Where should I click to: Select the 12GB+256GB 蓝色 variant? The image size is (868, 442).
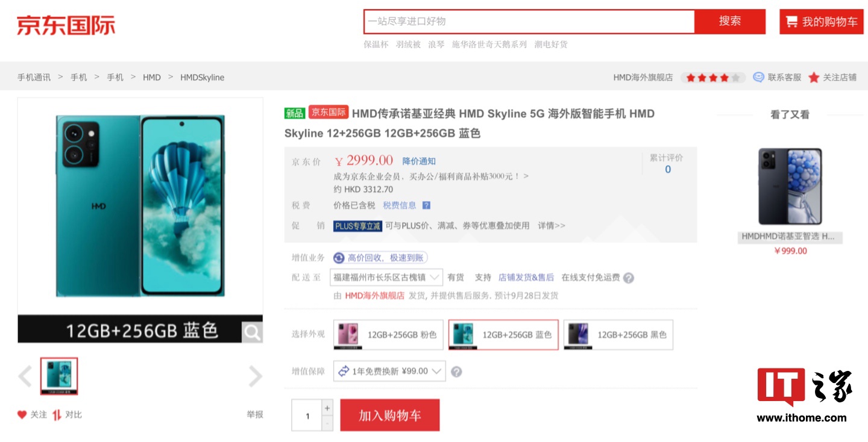pyautogui.click(x=503, y=335)
